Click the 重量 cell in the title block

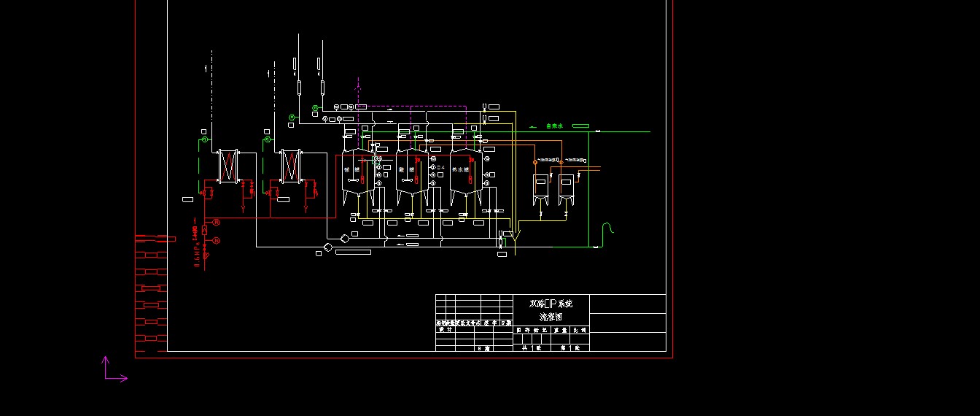click(561, 330)
